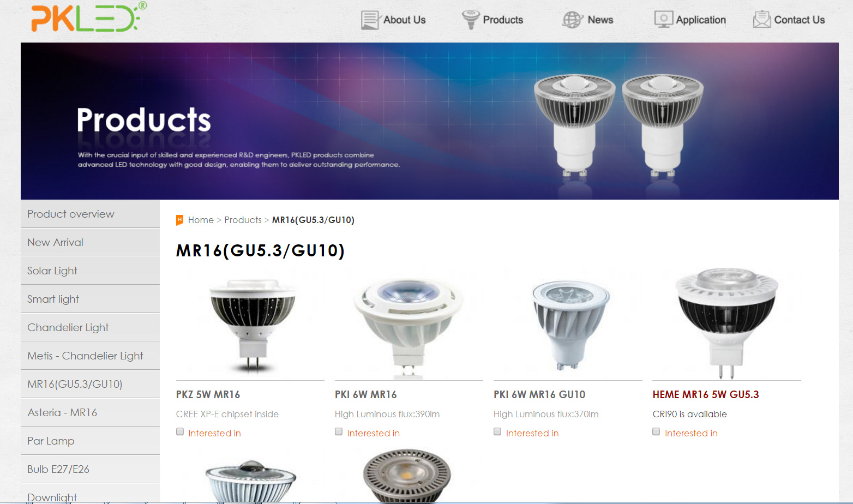
Task: Click the Contact Us envelope icon
Action: pyautogui.click(x=762, y=20)
